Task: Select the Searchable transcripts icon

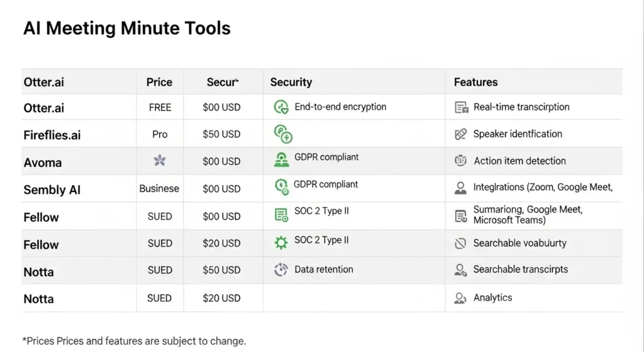Action: tap(461, 270)
